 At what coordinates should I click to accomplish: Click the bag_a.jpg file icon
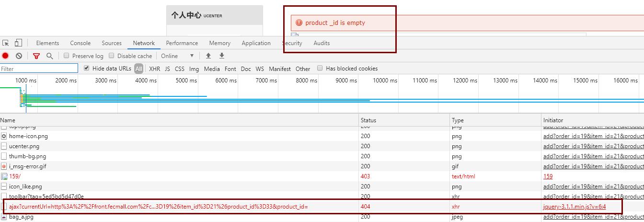click(x=4, y=217)
